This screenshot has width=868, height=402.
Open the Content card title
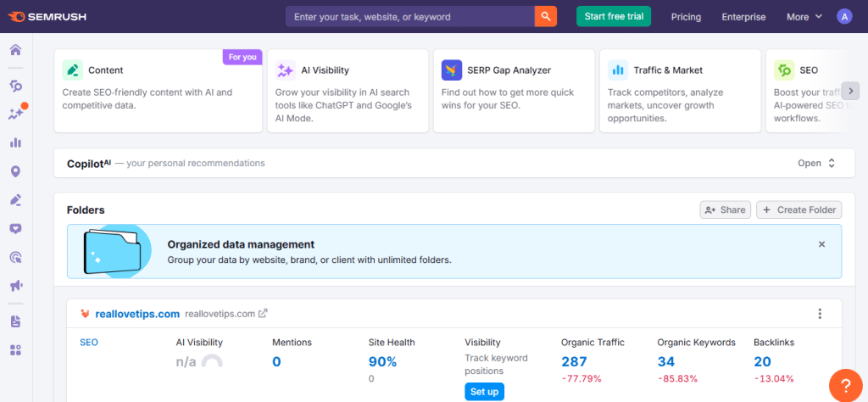tap(106, 70)
